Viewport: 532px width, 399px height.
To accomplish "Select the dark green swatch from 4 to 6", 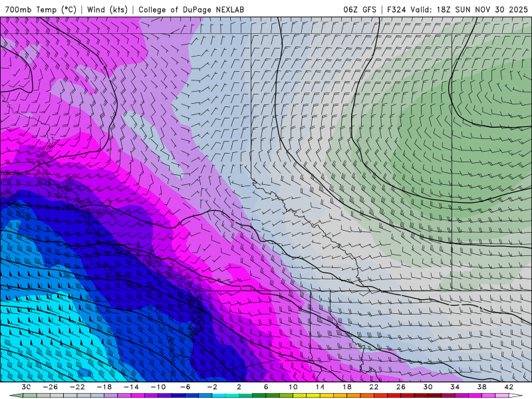I will point(259,396).
